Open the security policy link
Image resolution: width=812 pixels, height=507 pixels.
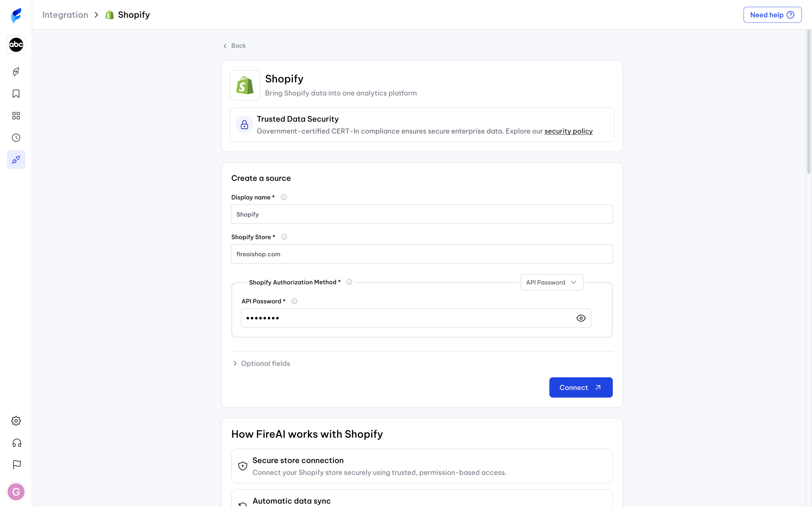click(x=568, y=131)
